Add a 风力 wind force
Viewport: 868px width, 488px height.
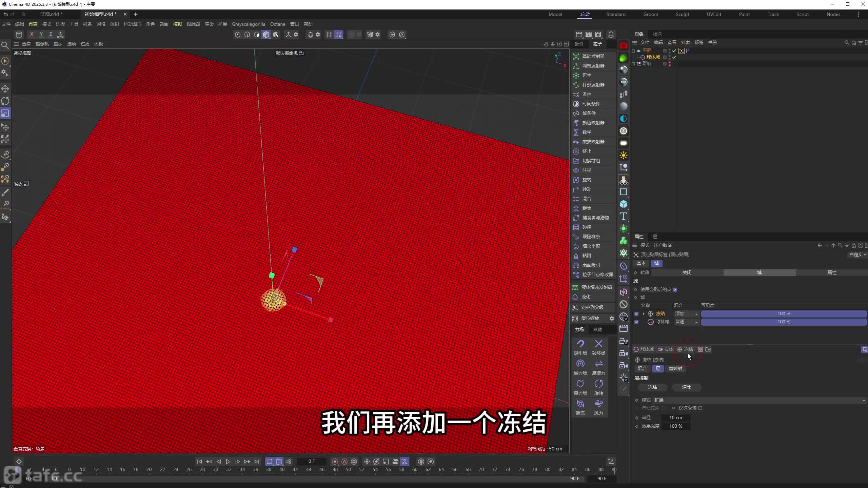tap(598, 404)
